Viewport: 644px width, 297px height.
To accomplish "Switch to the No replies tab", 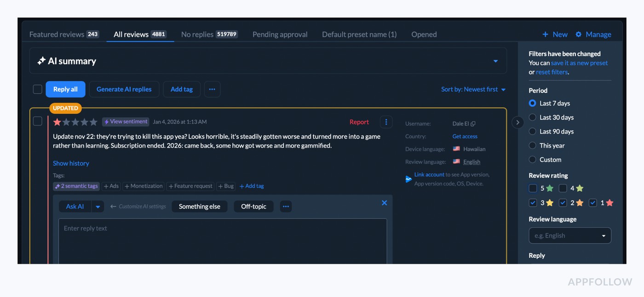I will [x=197, y=34].
